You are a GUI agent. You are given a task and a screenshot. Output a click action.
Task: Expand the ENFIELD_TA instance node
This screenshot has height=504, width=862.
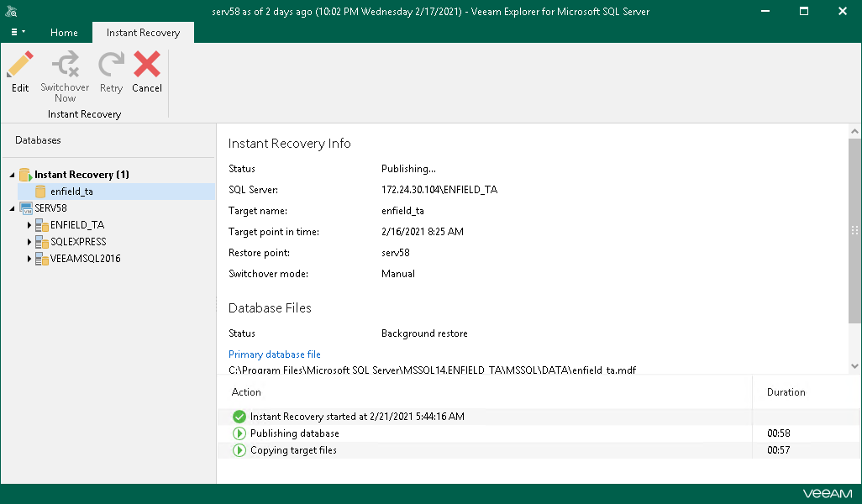click(x=29, y=225)
